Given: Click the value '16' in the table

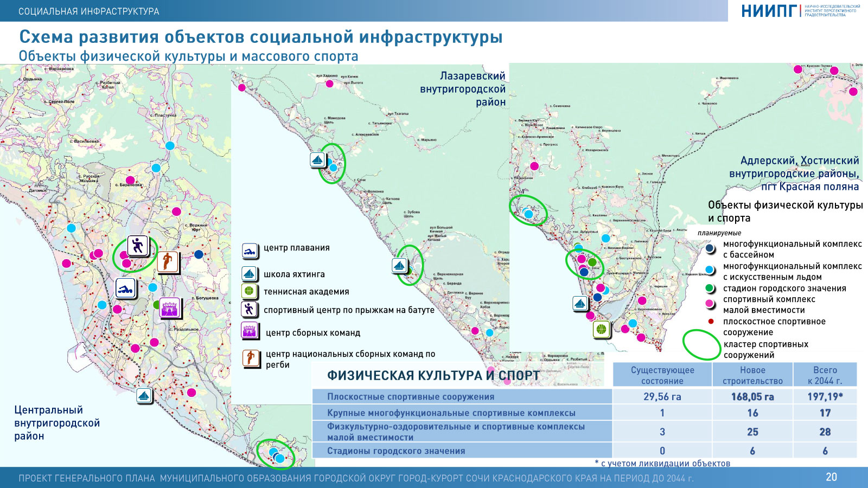Looking at the screenshot, I should pyautogui.click(x=752, y=413).
